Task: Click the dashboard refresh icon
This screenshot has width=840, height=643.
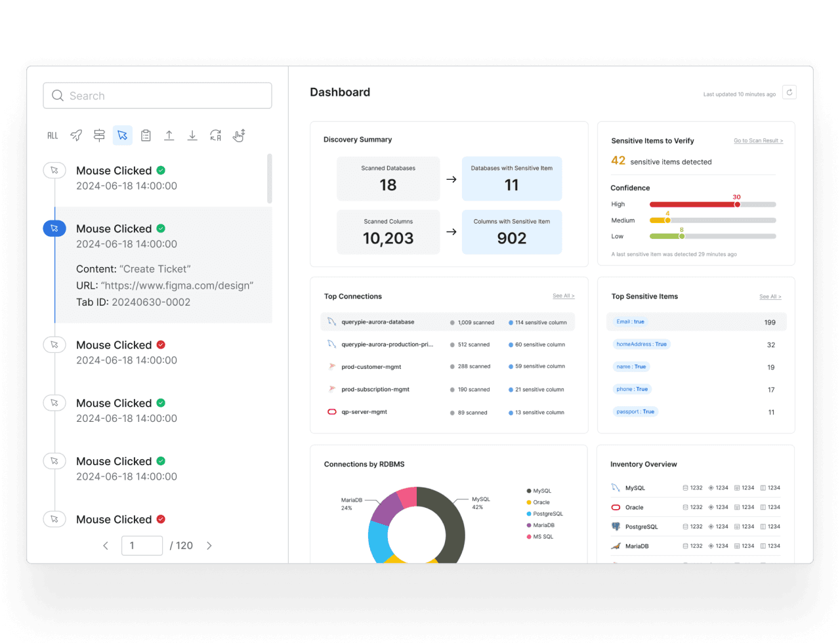Action: point(789,93)
